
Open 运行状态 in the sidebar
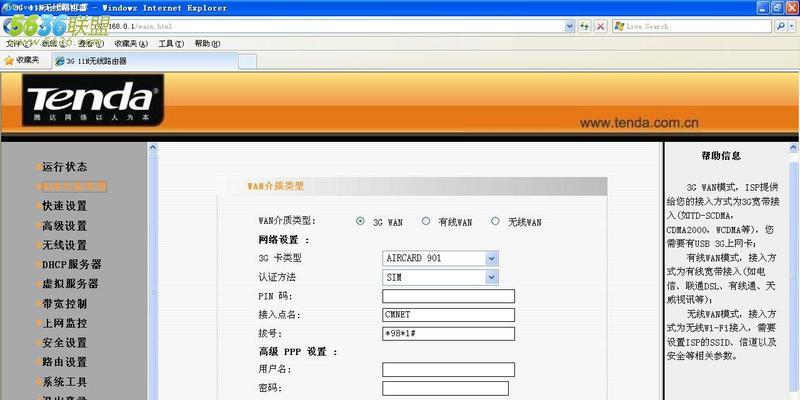(x=64, y=167)
